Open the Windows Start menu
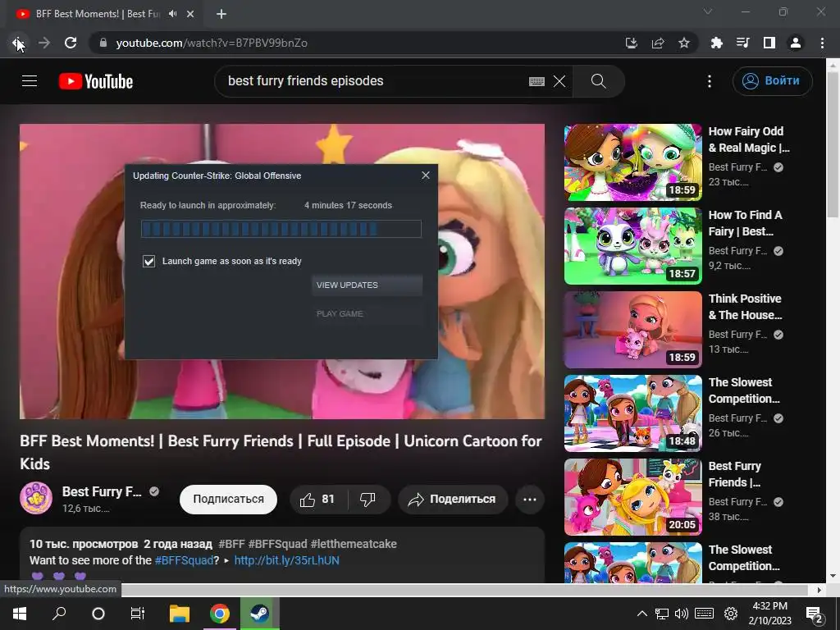Screen dimensions: 840x630 click(x=20, y=614)
